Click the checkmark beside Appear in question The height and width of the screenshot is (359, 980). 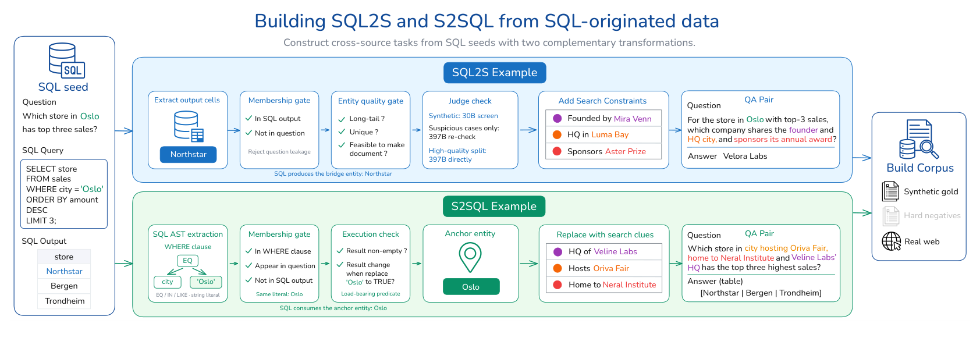[x=249, y=265]
